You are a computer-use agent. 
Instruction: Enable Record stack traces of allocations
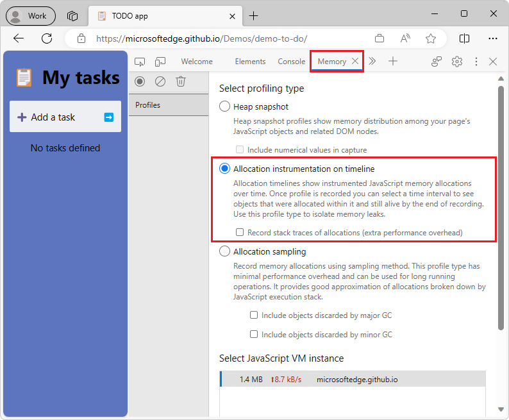click(x=240, y=232)
